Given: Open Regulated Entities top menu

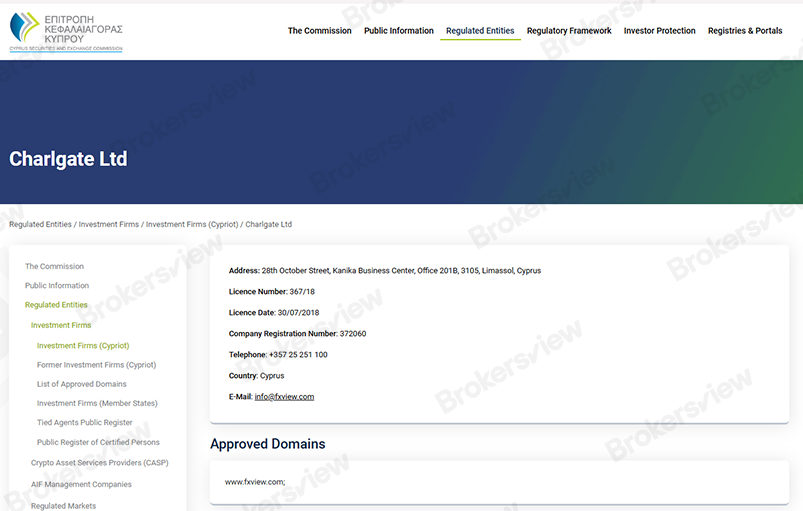Looking at the screenshot, I should (480, 31).
